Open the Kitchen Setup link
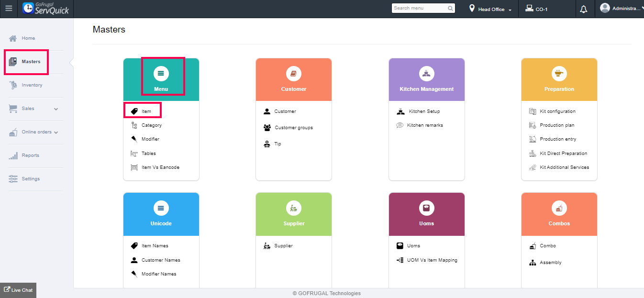 coord(424,111)
